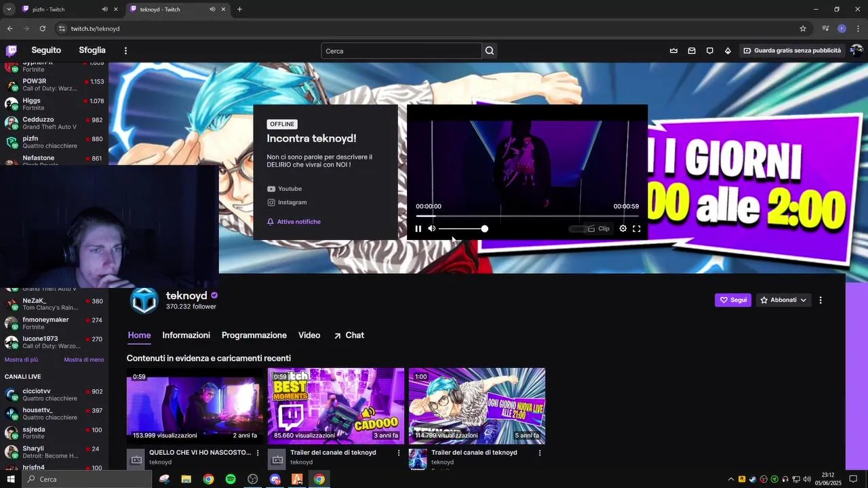Reload the page

click(x=42, y=28)
